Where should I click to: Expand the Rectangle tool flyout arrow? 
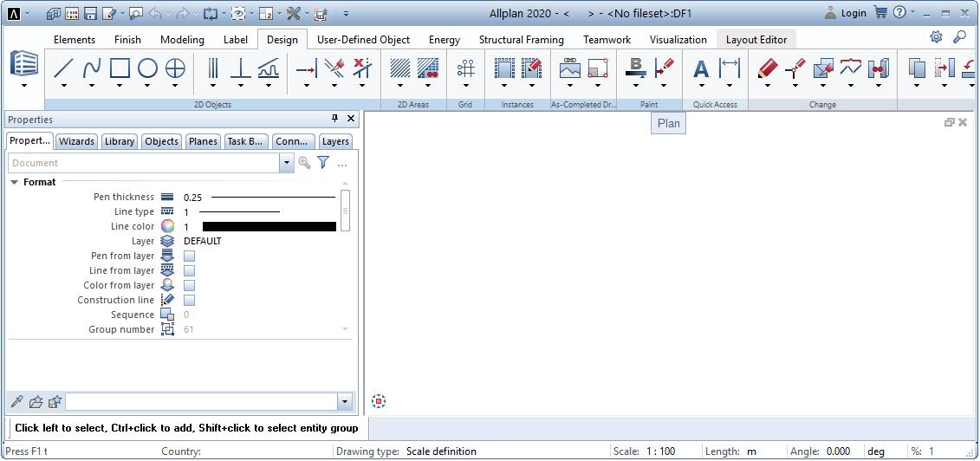120,86
